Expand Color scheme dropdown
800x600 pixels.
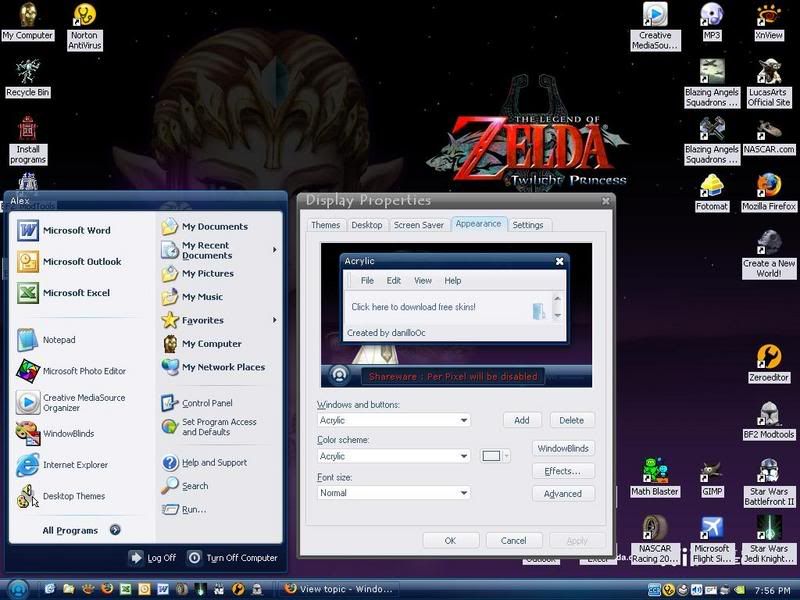[464, 456]
